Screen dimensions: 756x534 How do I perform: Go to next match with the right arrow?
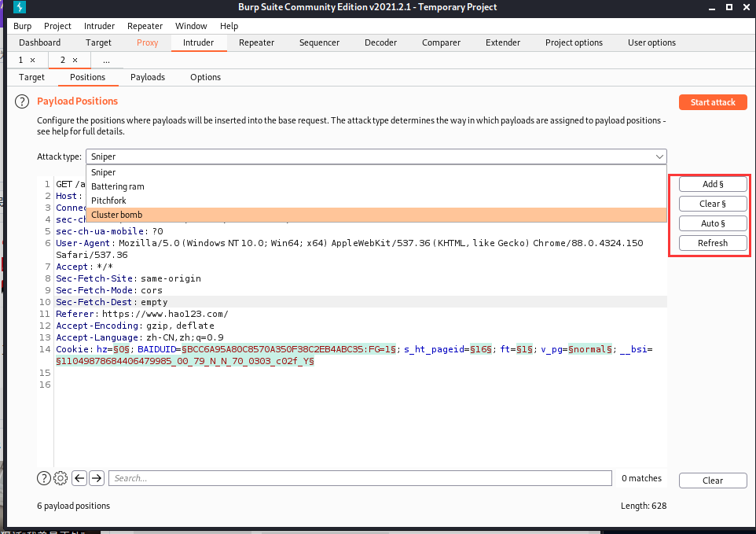[97, 478]
